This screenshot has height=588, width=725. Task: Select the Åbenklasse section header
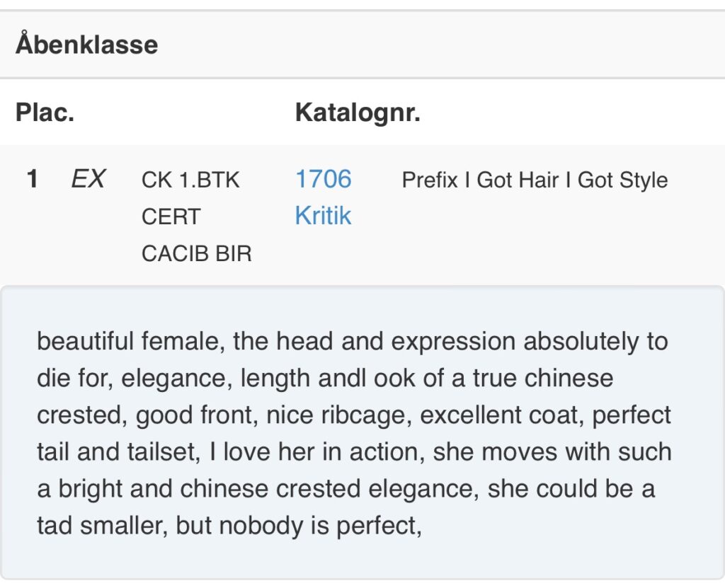(87, 45)
